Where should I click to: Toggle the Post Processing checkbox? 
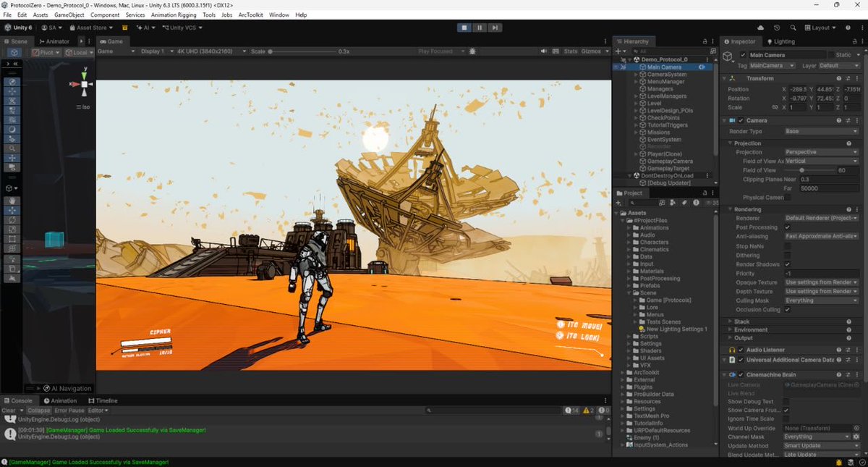point(788,227)
